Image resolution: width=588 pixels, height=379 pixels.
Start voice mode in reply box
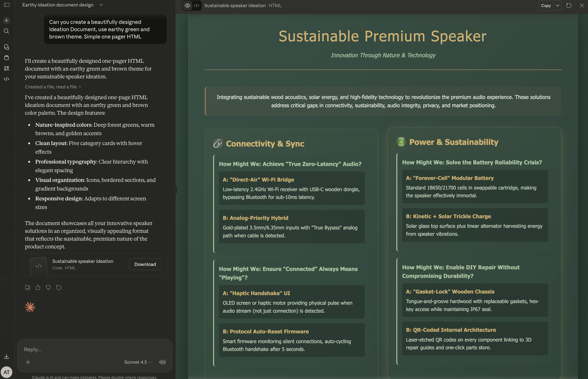click(x=162, y=362)
